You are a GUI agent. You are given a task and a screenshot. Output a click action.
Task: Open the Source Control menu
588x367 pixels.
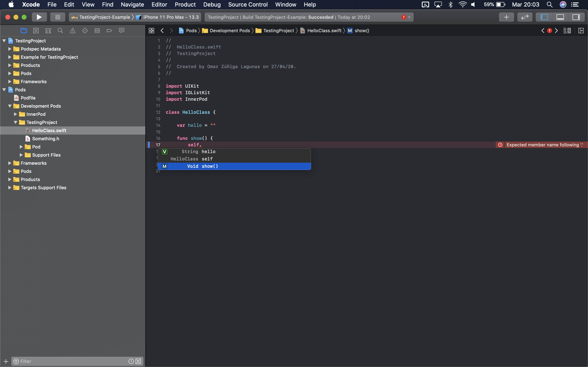[x=248, y=4]
